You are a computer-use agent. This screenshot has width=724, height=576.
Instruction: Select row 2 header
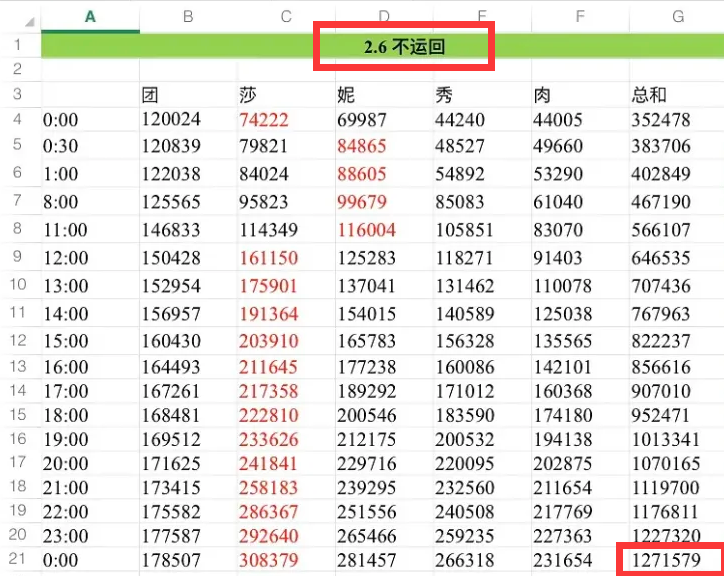(18, 69)
